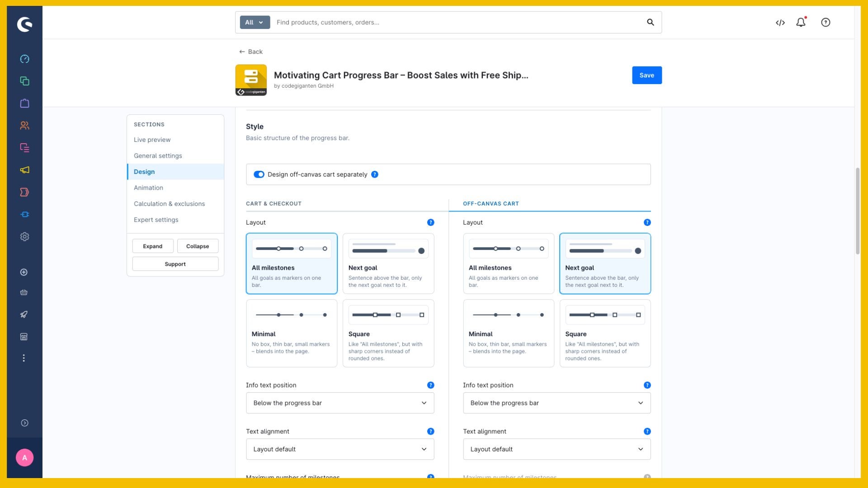This screenshot has height=488, width=868.
Task: Open the help circle icon in header
Action: pyautogui.click(x=826, y=23)
